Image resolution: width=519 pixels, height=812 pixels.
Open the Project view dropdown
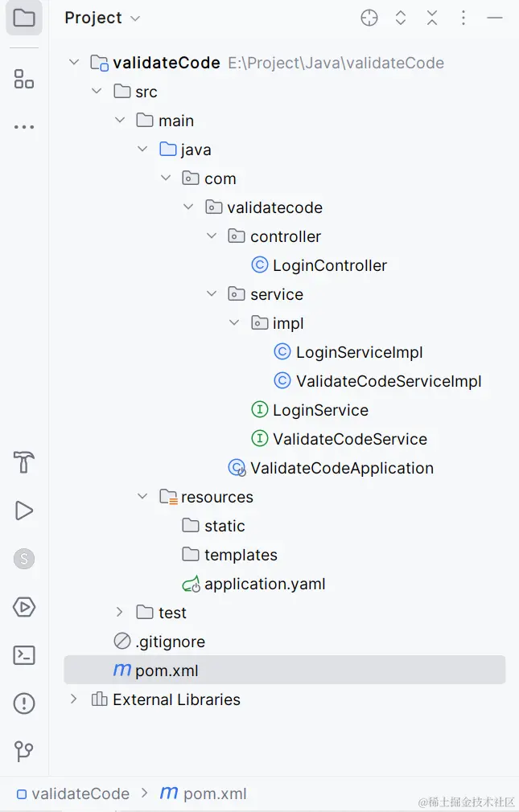102,18
